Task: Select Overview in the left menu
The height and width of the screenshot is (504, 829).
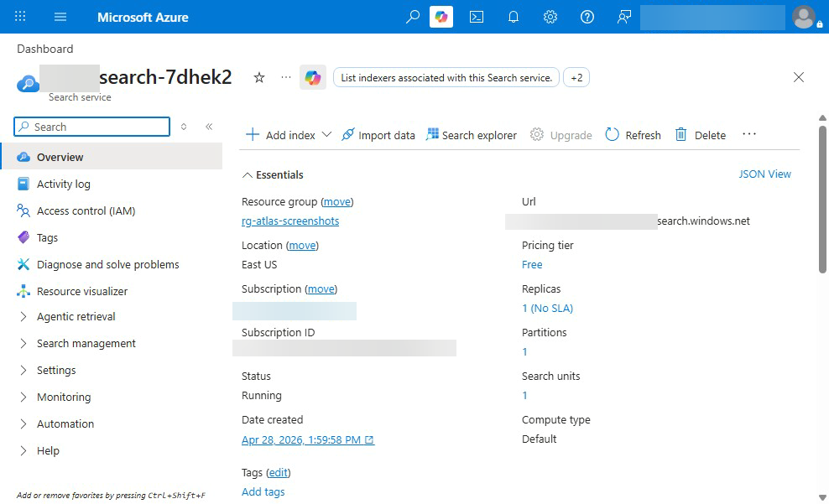Action: coord(112,157)
